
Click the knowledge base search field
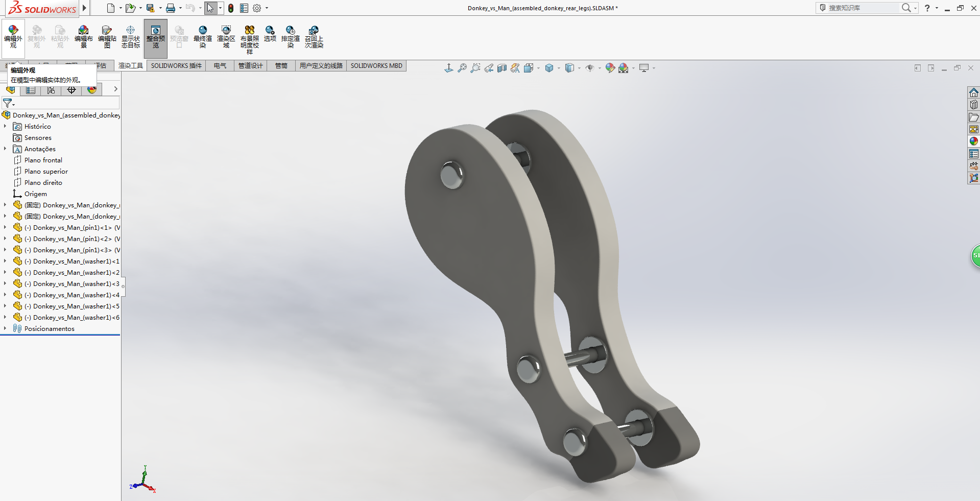click(863, 8)
